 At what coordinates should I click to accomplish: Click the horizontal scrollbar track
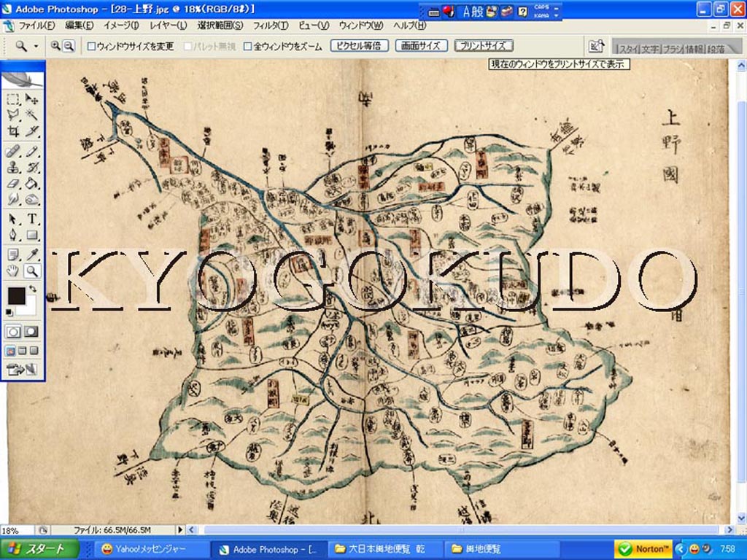[x=461, y=529]
